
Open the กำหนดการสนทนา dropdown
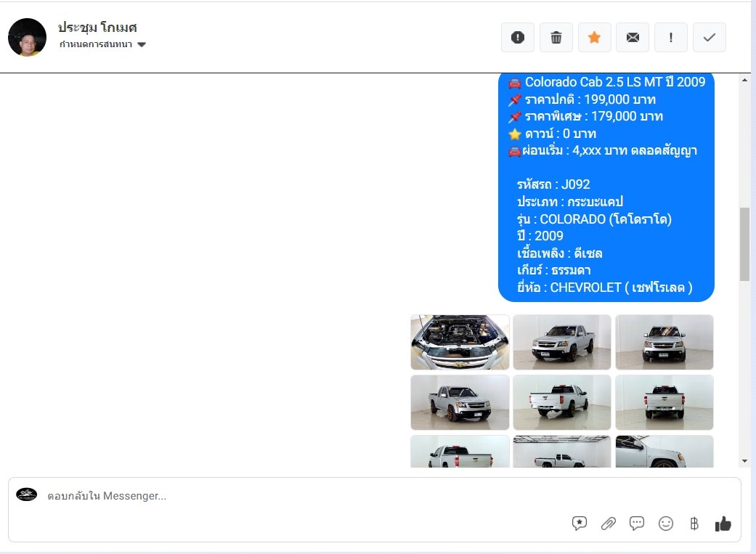click(102, 44)
